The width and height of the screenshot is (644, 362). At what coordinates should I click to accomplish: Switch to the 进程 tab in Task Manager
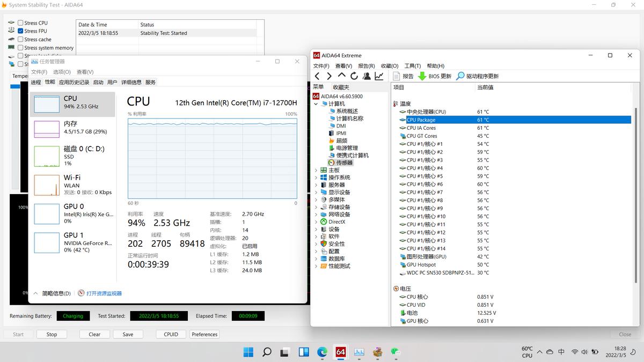(35, 82)
